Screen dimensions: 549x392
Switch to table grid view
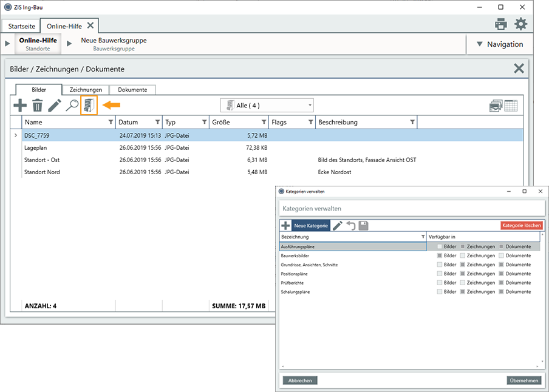click(511, 106)
